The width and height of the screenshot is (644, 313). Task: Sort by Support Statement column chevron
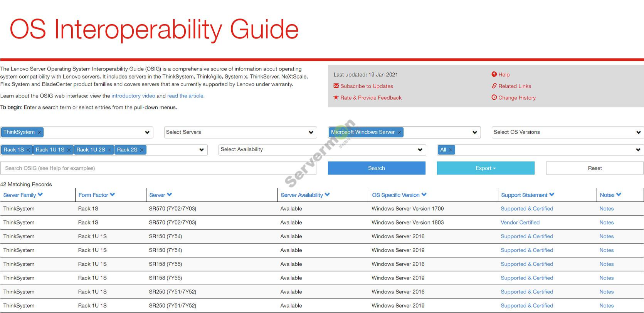pyautogui.click(x=552, y=195)
